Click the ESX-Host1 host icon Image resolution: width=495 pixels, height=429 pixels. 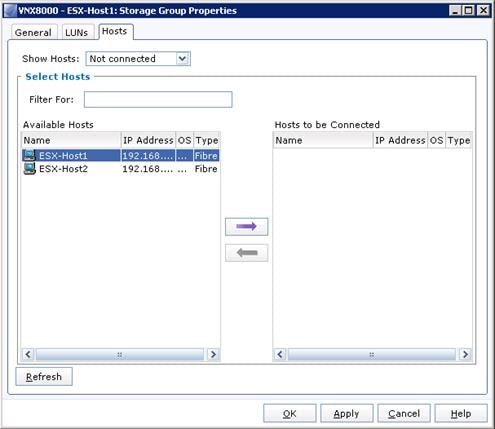click(x=29, y=156)
